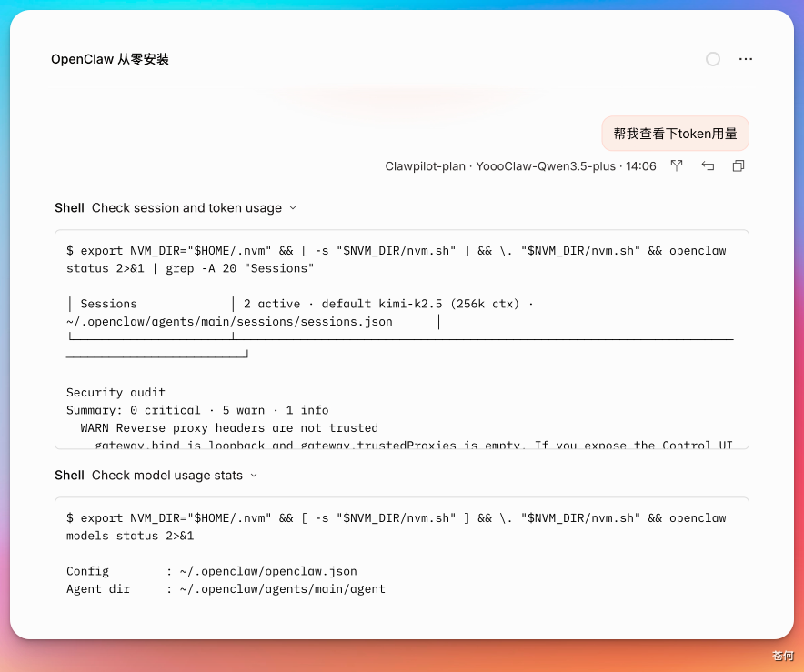Click the openclaw.json config path text
This screenshot has height=672, width=804.
pyautogui.click(x=273, y=571)
